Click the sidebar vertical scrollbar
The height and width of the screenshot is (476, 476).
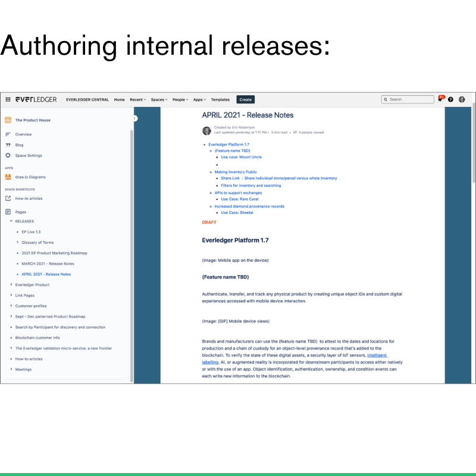click(x=131, y=256)
